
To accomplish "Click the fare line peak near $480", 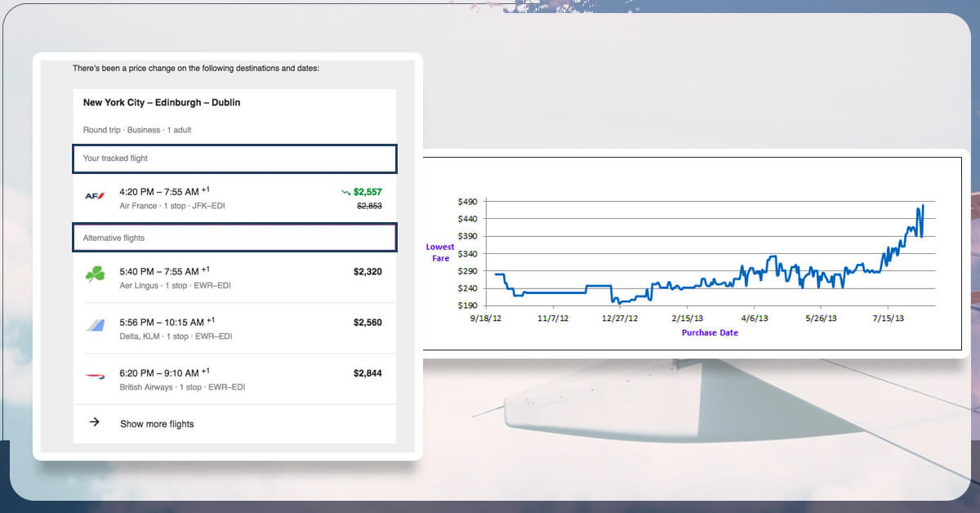I will pyautogui.click(x=923, y=206).
